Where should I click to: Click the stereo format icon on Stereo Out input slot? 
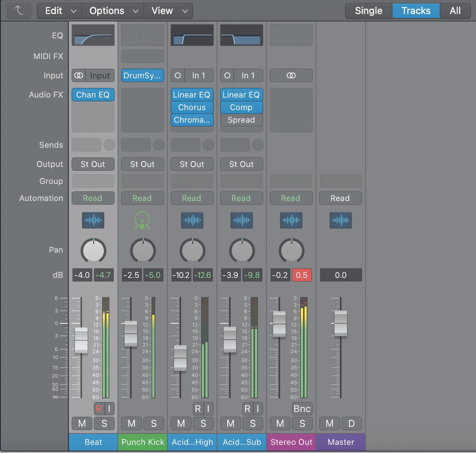(x=291, y=75)
